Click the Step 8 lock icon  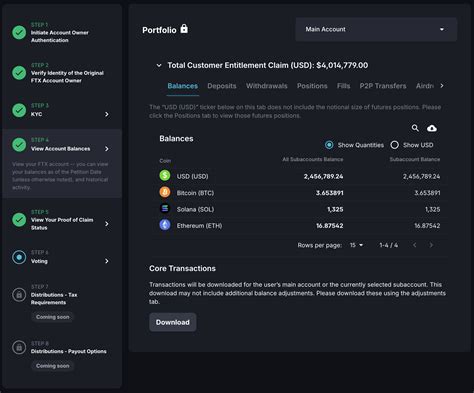tap(19, 347)
